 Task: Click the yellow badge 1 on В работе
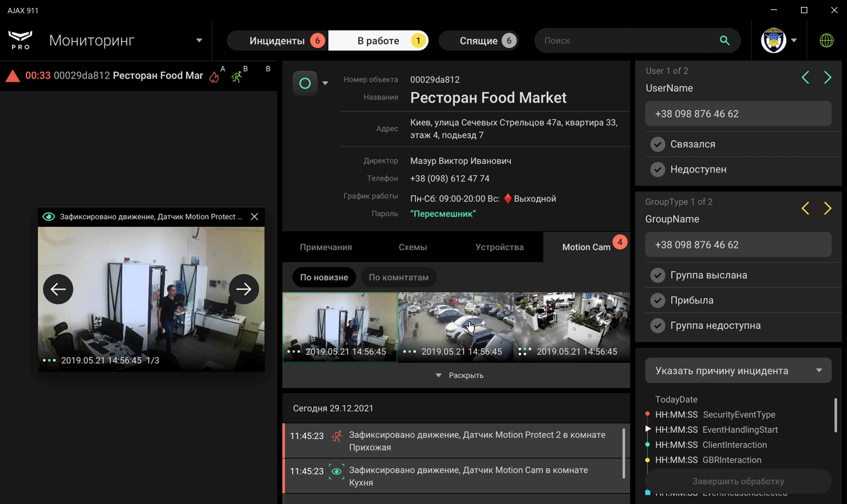418,41
